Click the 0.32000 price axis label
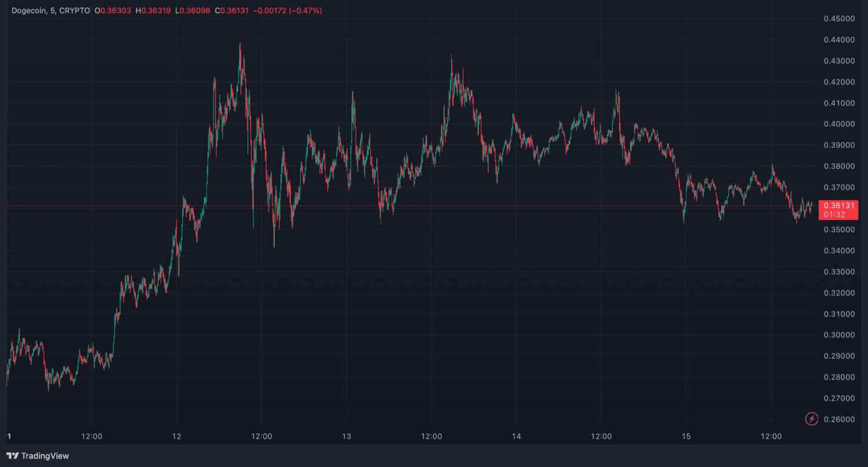This screenshot has width=868, height=467. point(839,293)
